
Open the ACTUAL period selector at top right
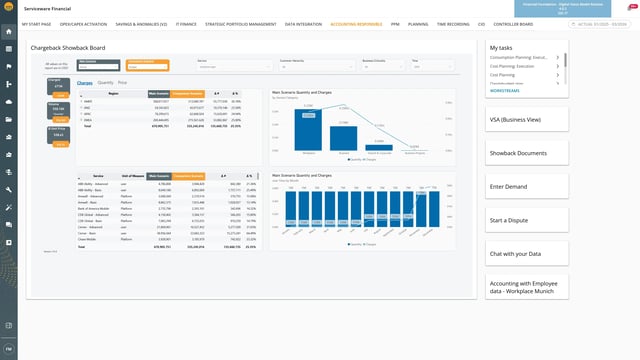tap(599, 24)
